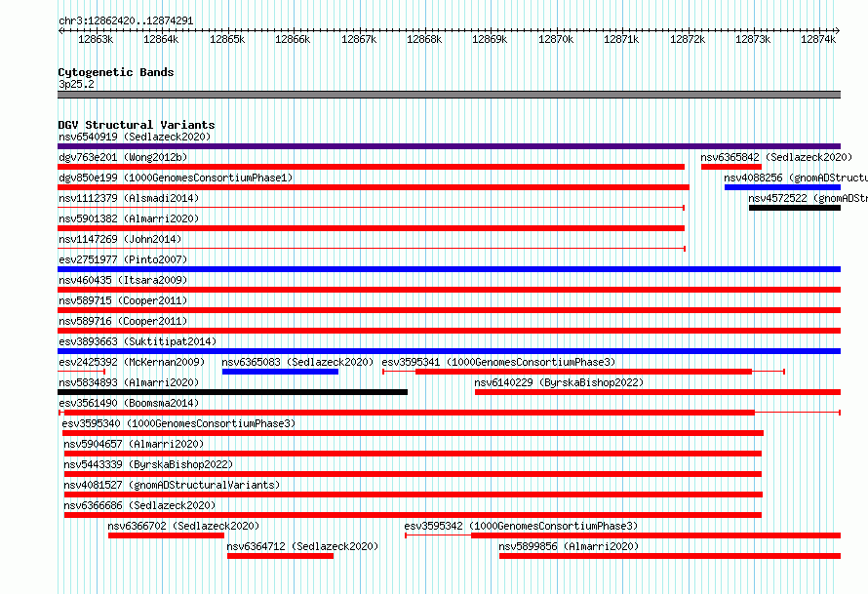This screenshot has height=594, width=868.
Task: Open variant nsv589716 (Cooper2011)
Action: coord(123,321)
